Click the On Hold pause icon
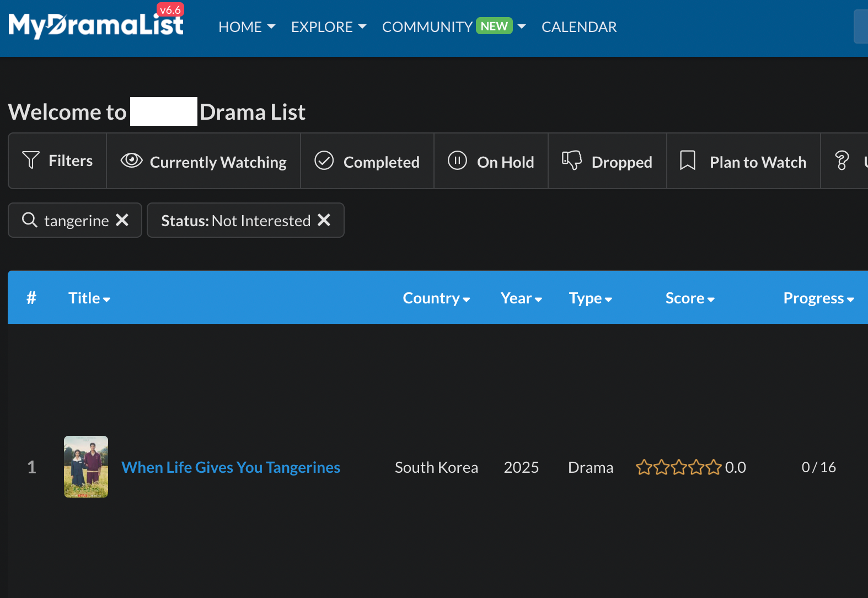Screen dimensions: 868x598 (x=457, y=161)
